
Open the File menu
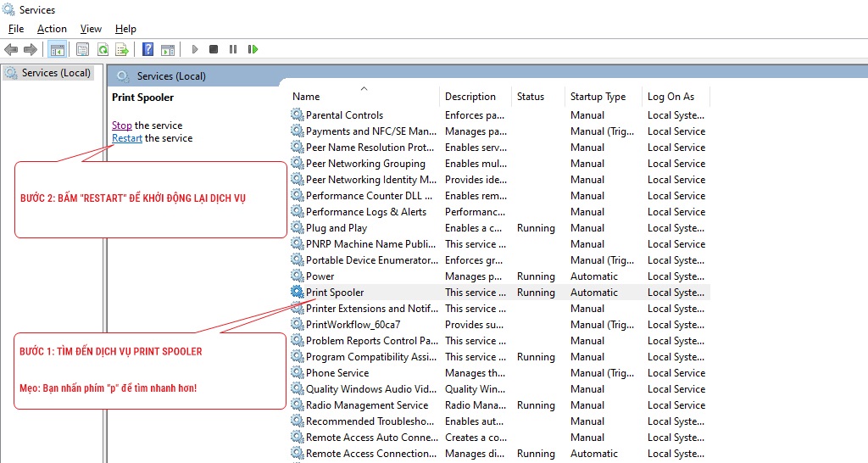pos(16,29)
